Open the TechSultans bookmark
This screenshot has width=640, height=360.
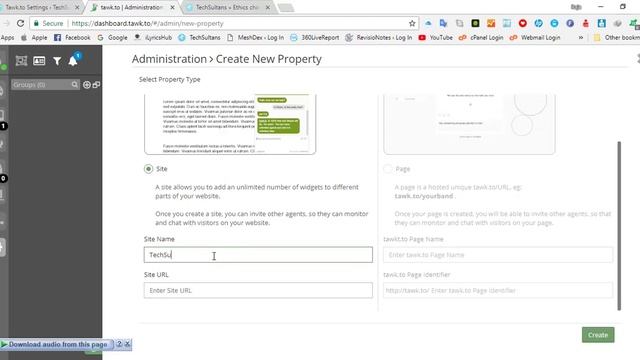click(199, 38)
